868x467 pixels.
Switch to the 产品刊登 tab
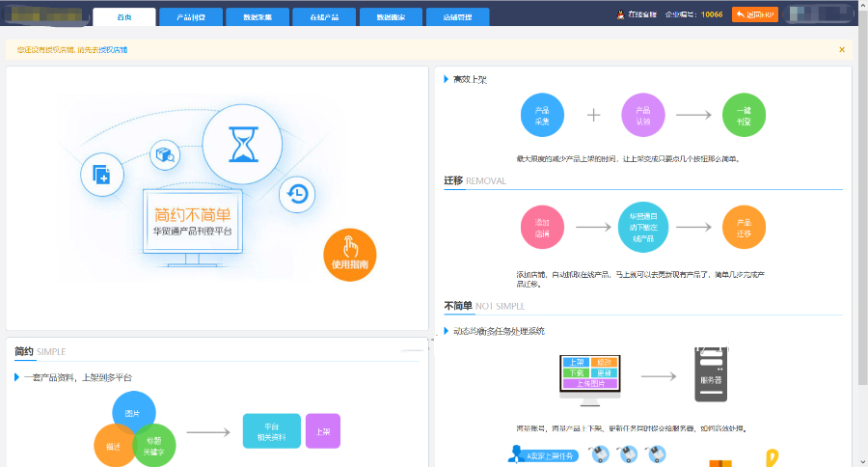click(x=191, y=16)
